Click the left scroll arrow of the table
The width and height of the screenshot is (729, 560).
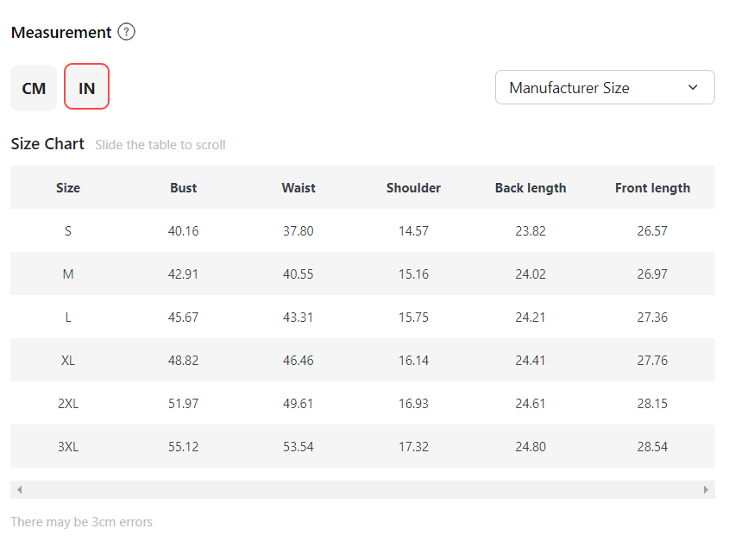coord(19,489)
